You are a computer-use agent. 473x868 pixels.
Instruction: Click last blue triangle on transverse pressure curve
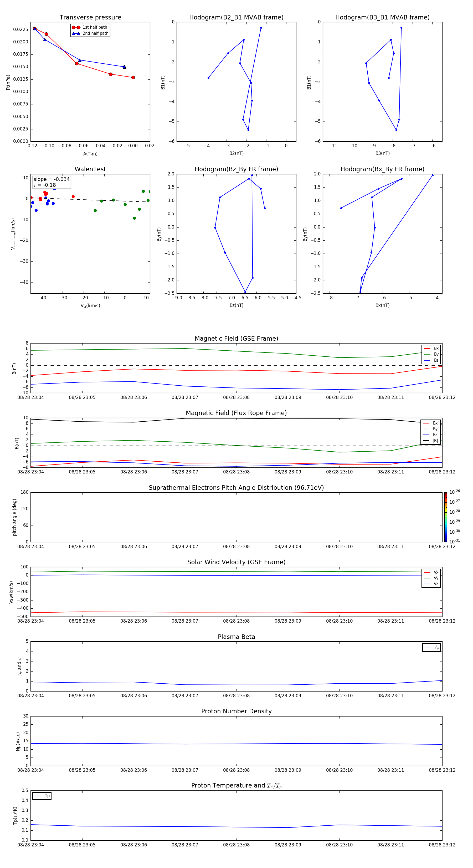[124, 67]
